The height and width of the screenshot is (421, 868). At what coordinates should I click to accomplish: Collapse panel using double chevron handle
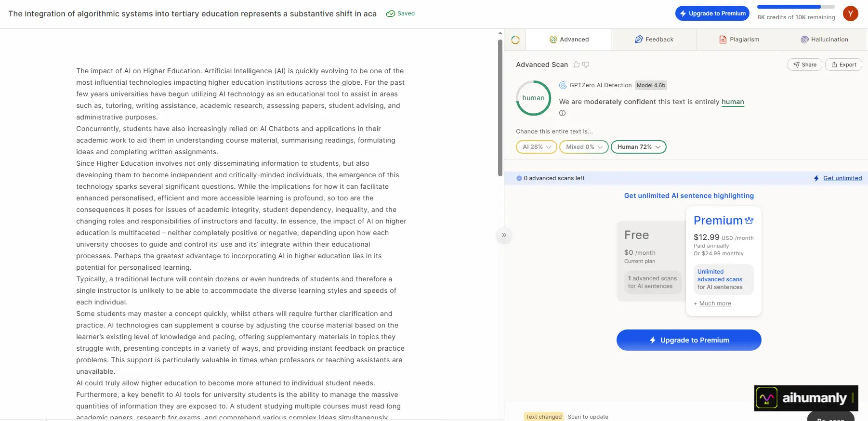click(504, 235)
